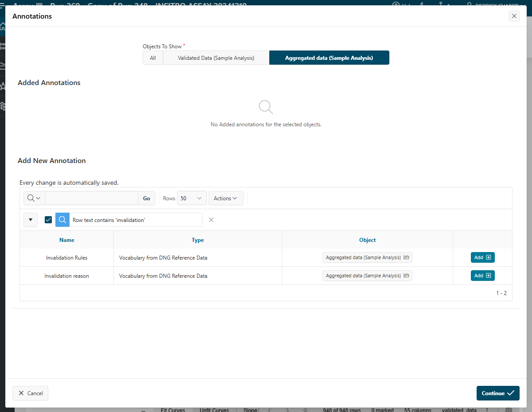Click Fit Curves in the background window
This screenshot has width=532, height=412.
173,410
